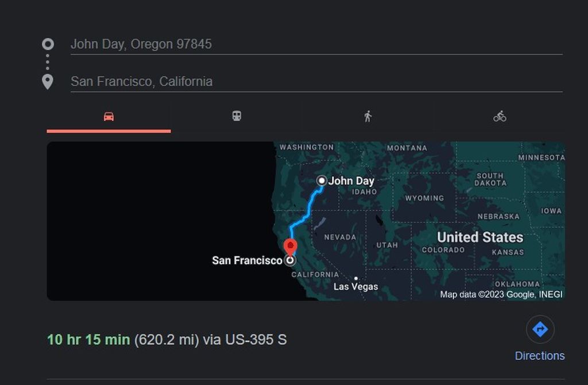
Task: Click the blue Directions arrow icon
Action: (x=540, y=329)
